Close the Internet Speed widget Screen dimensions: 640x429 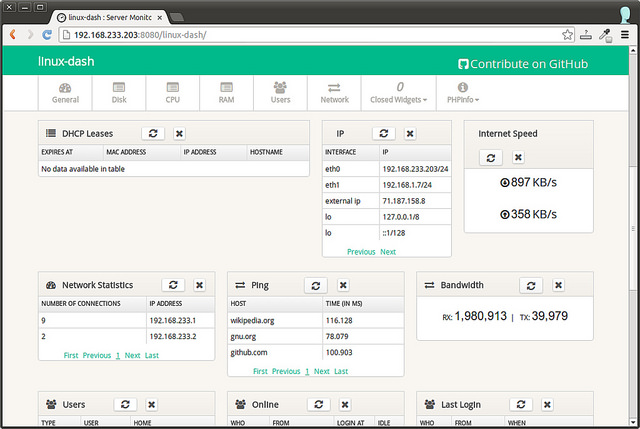click(x=517, y=157)
